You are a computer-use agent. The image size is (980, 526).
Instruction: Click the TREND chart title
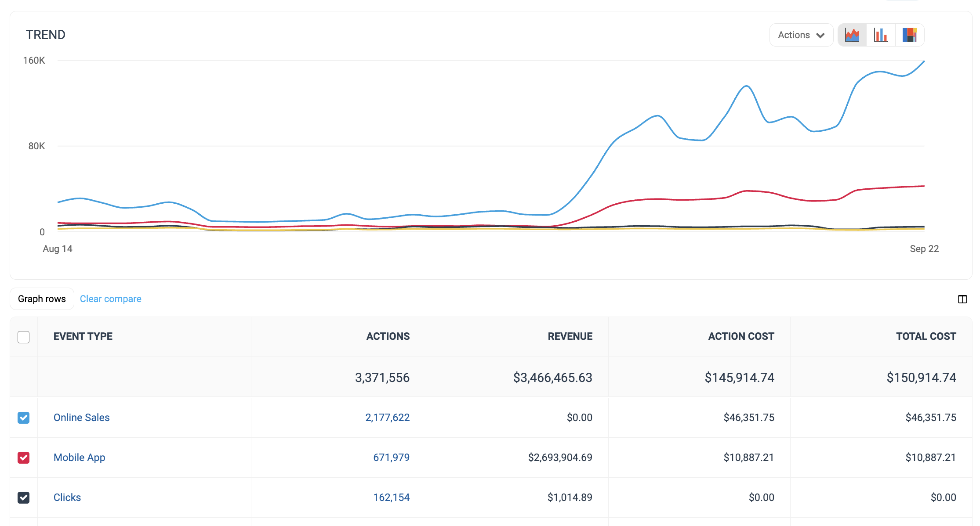46,35
